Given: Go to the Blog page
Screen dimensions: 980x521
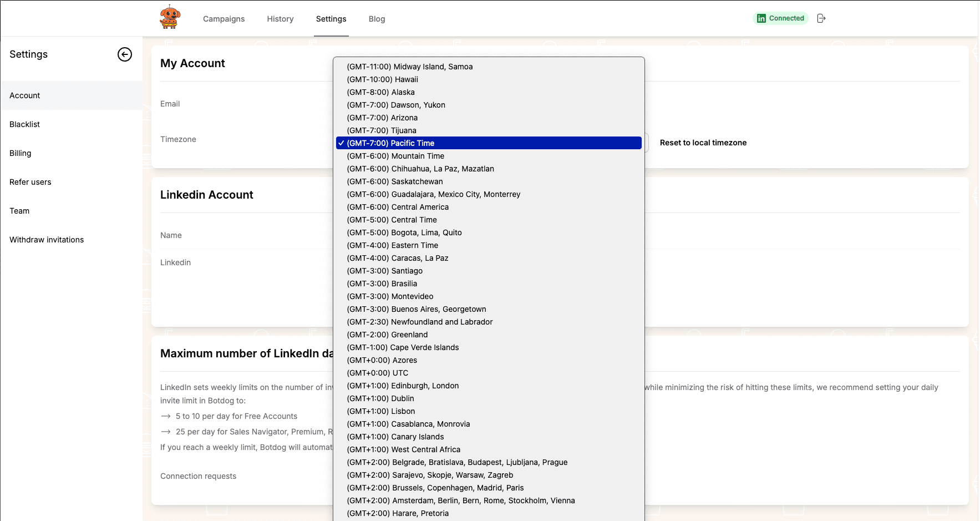Looking at the screenshot, I should click(x=377, y=19).
